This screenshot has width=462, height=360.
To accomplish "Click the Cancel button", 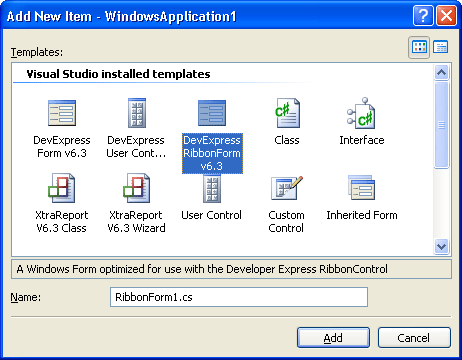I will click(x=414, y=338).
